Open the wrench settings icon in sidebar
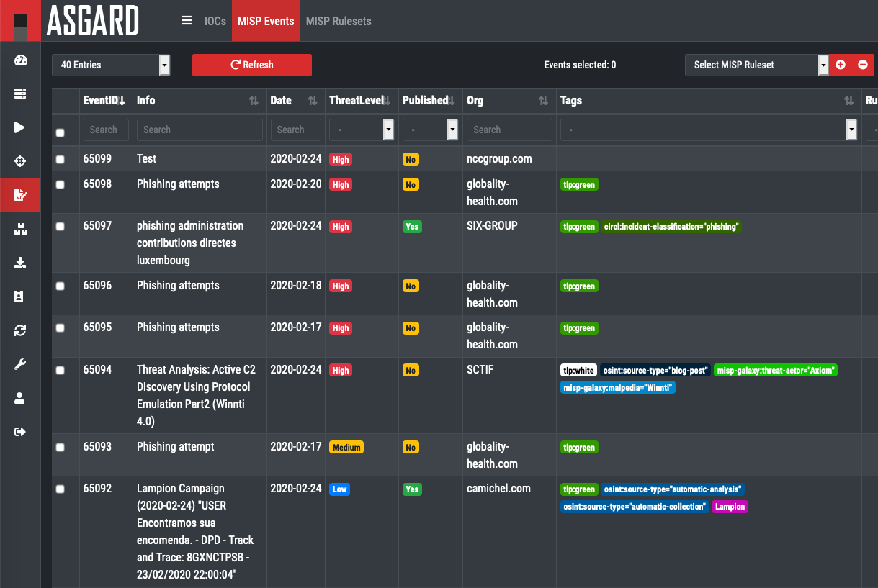 pos(20,364)
